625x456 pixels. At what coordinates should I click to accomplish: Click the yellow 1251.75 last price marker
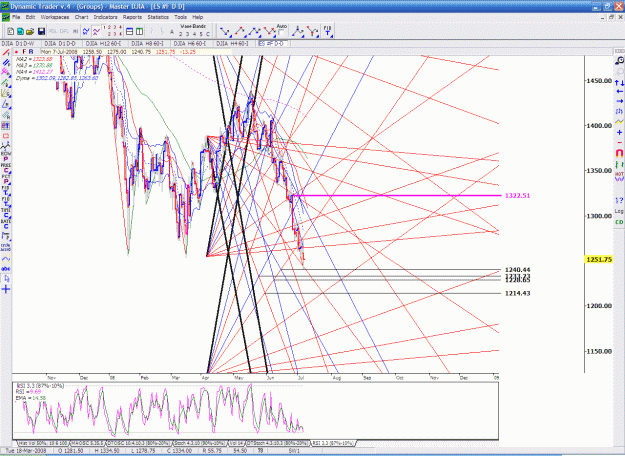599,259
